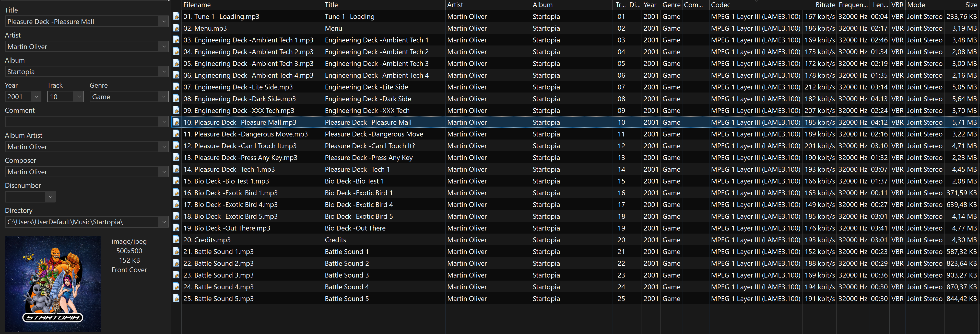
Task: Click file icon of 10. Pleasure Deck -Pleasure Mall.mp3
Action: pyautogui.click(x=176, y=122)
